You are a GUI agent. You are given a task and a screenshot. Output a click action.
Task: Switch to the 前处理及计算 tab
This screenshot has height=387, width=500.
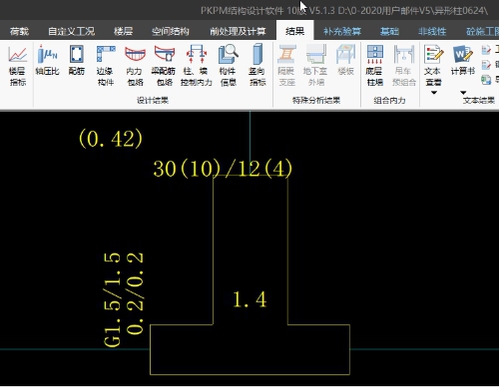pos(238,31)
